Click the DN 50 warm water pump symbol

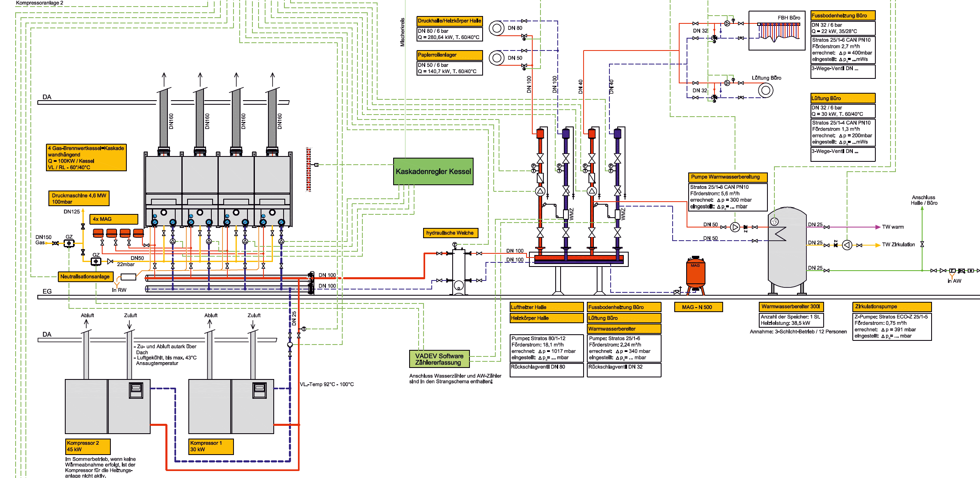tap(735, 227)
